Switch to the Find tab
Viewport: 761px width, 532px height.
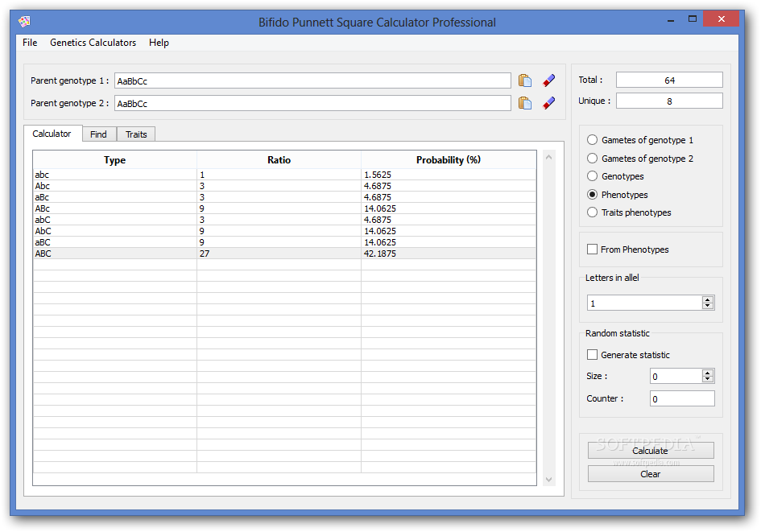pos(98,134)
